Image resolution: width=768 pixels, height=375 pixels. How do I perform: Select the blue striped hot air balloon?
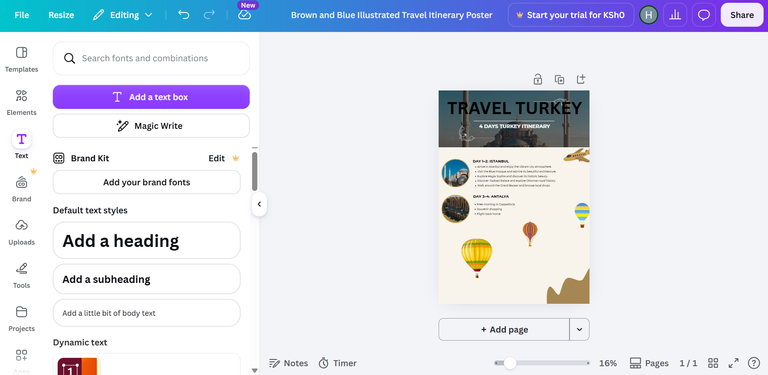point(582,215)
